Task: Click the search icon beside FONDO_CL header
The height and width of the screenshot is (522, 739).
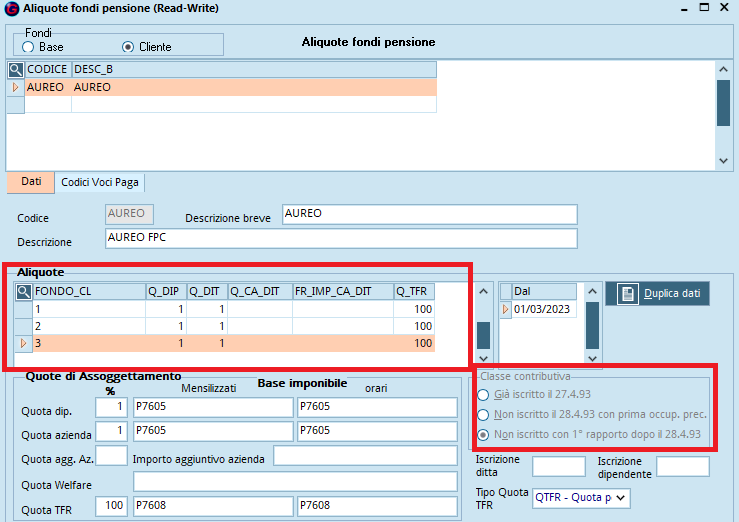Action: point(24,292)
